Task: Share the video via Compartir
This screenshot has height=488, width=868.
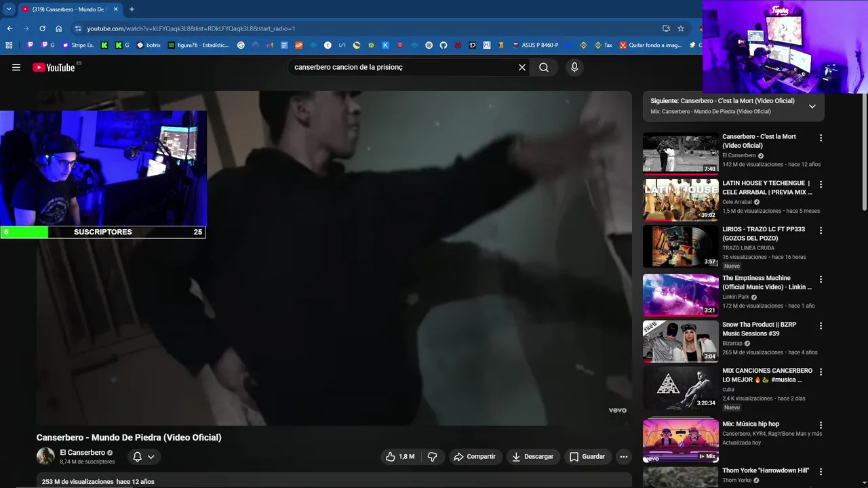Action: click(x=475, y=457)
